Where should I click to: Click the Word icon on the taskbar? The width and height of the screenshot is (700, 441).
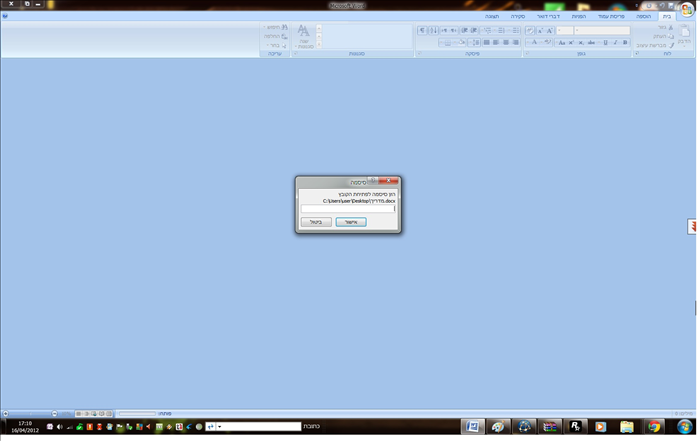click(472, 427)
